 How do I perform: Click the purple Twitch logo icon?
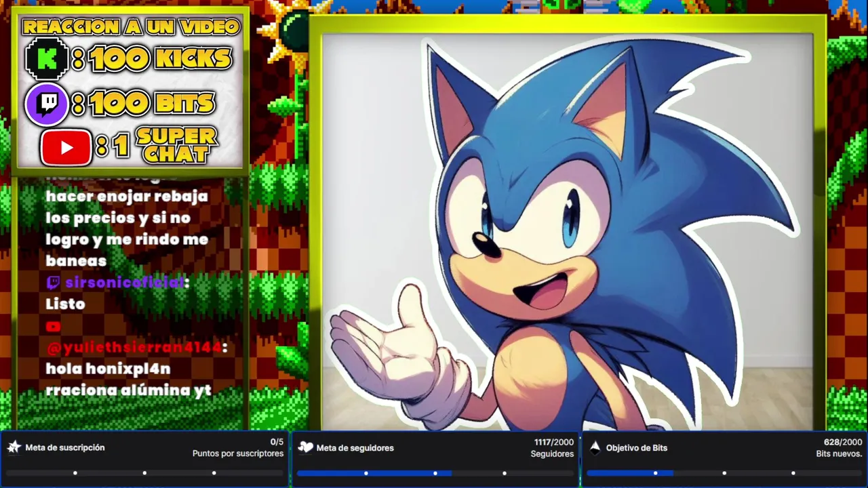point(47,104)
